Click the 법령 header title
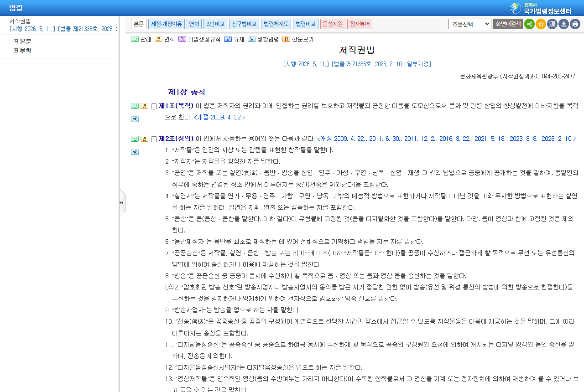This screenshot has width=584, height=392. (16, 8)
